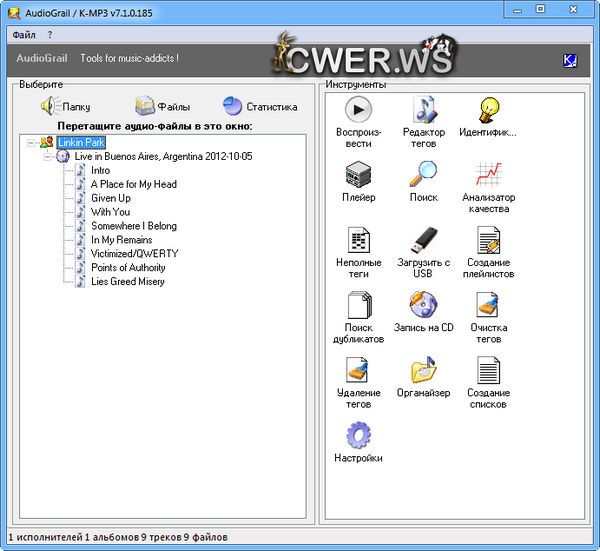Open Настройки gear settings
Viewport: 600px width, 551px height.
pos(358,437)
